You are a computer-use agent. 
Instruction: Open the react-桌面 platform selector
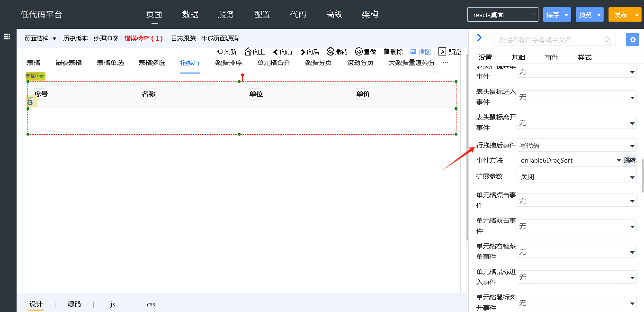click(x=502, y=15)
